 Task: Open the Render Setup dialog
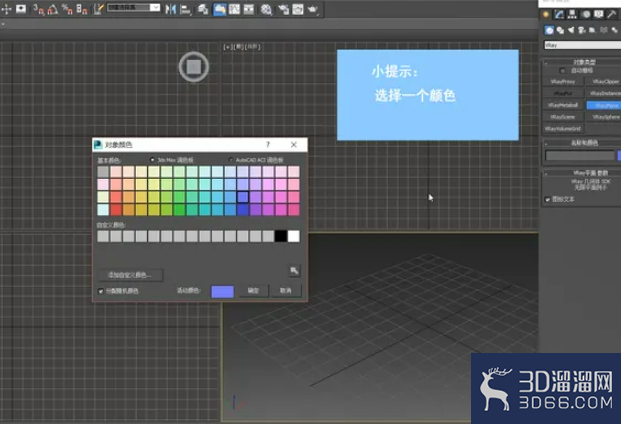click(x=283, y=9)
